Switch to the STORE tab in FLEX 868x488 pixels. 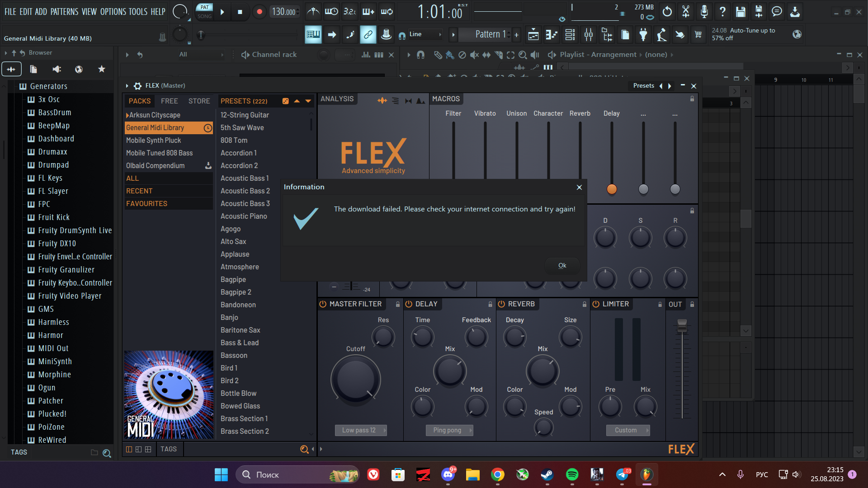tap(199, 101)
